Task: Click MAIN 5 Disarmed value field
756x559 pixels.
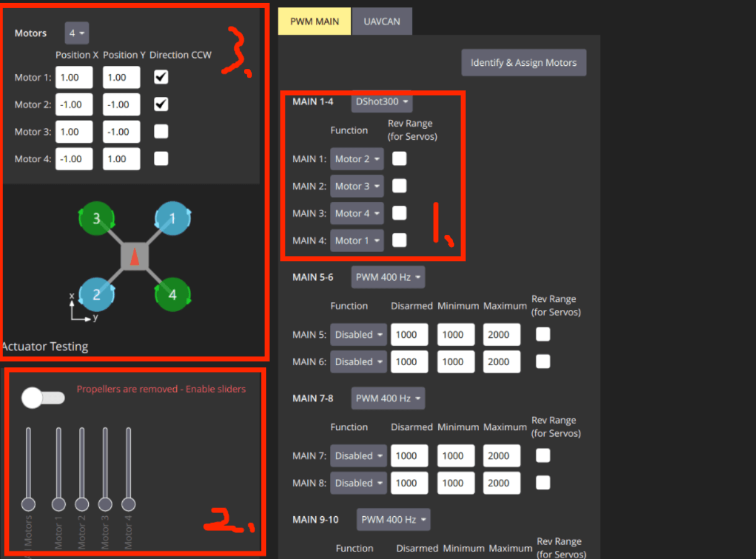Action: pos(409,335)
